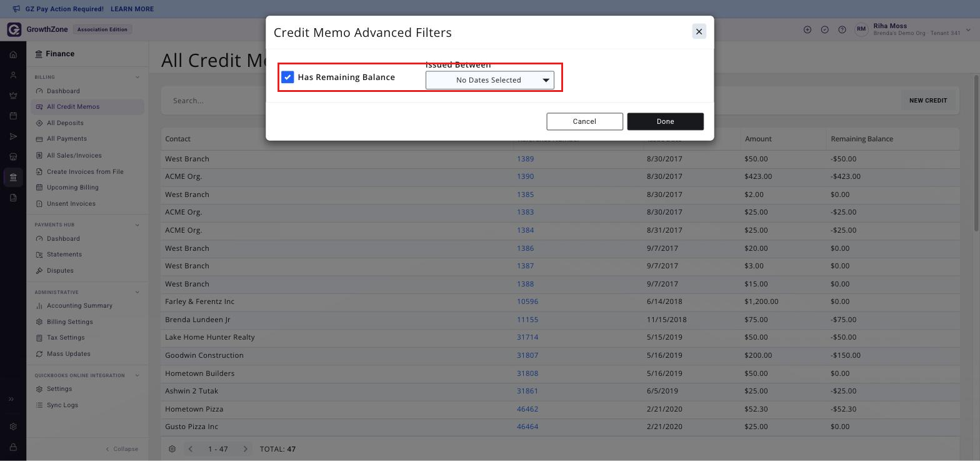The width and height of the screenshot is (980, 461).
Task: Click Cancel in the filters dialog
Action: [584, 121]
